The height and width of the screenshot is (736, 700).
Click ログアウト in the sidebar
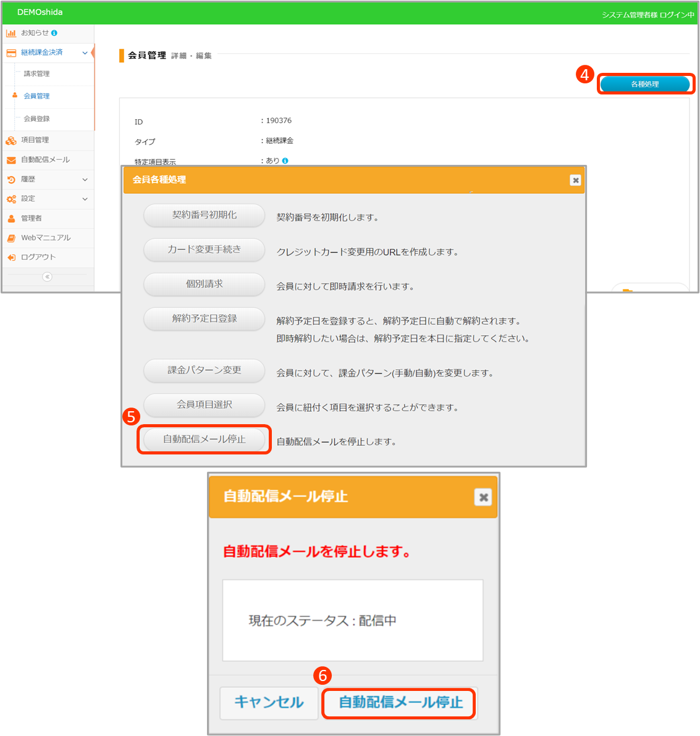tap(38, 257)
